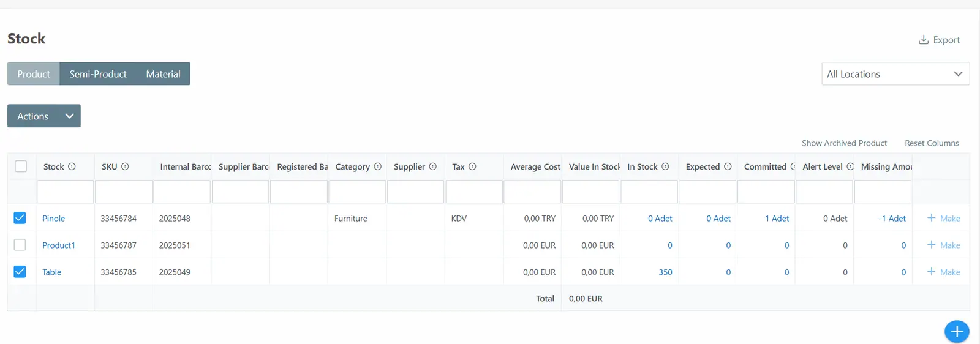Click info icon beside Tax header
The height and width of the screenshot is (344, 980).
[x=472, y=166]
